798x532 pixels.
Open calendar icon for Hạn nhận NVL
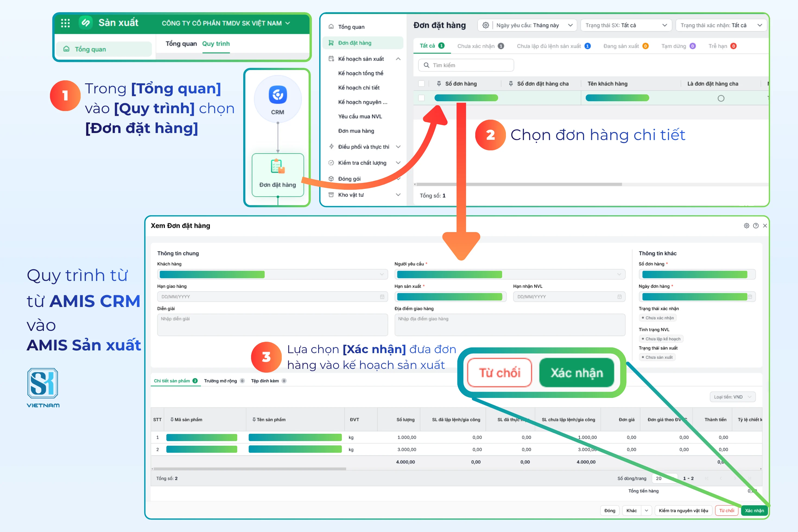(619, 296)
